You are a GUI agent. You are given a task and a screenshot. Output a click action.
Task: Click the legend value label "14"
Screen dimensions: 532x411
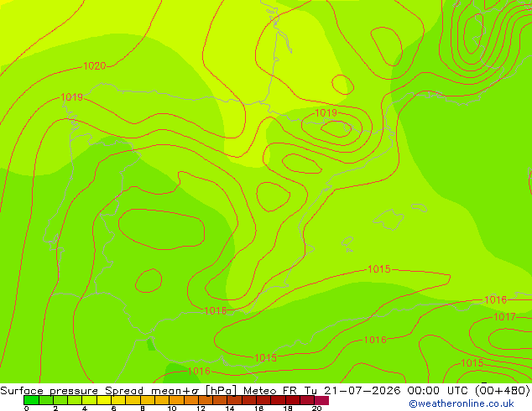tap(230, 408)
